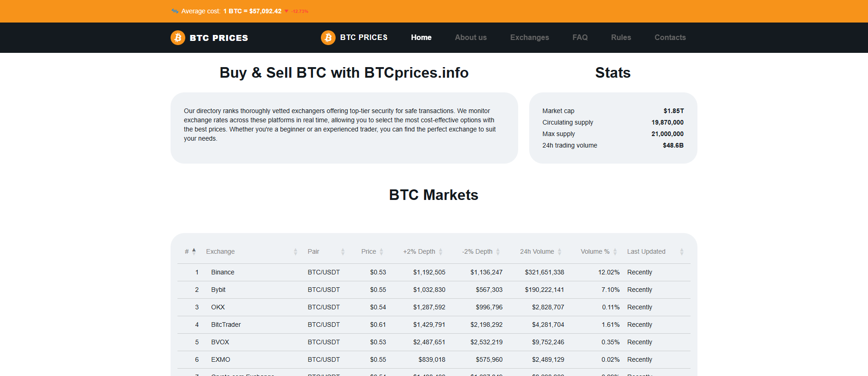Click BitcTrader price $0.61

(x=378, y=325)
